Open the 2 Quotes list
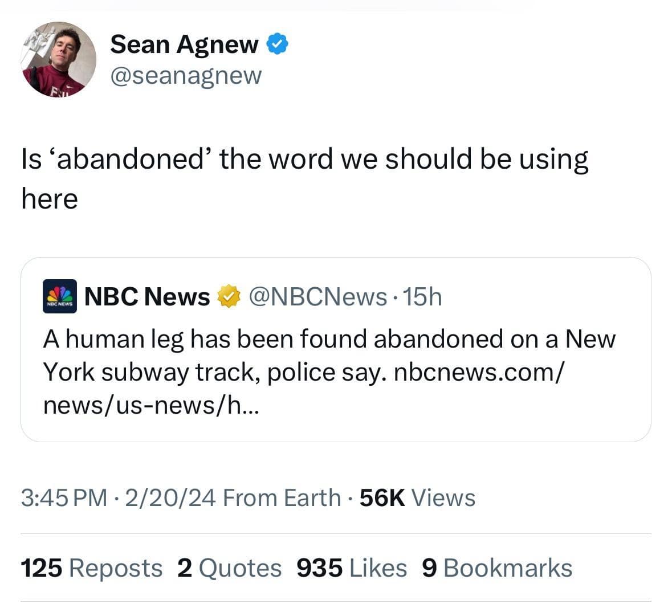The width and height of the screenshot is (672, 616). tap(229, 568)
